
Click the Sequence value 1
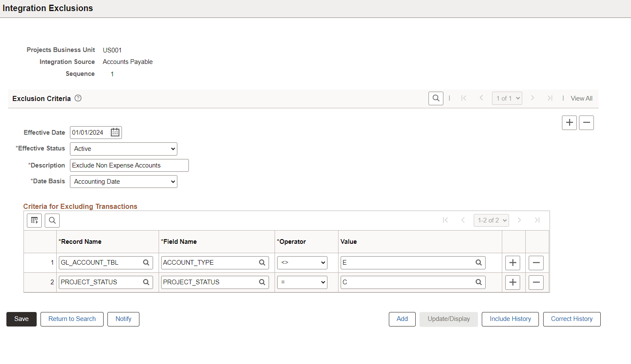pyautogui.click(x=112, y=74)
